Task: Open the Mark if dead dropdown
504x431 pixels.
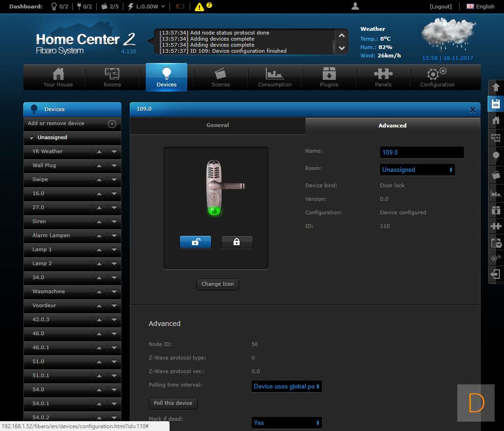Action: coord(286,423)
